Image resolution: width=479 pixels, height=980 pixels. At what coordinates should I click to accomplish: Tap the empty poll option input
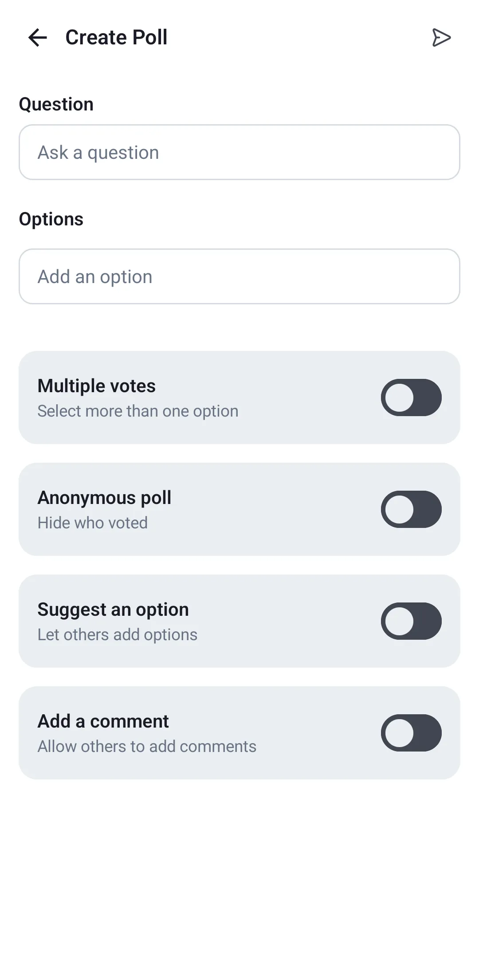[239, 276]
